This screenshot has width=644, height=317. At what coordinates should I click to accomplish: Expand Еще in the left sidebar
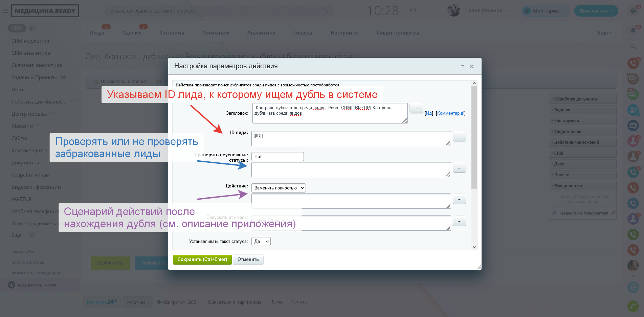coord(18,235)
